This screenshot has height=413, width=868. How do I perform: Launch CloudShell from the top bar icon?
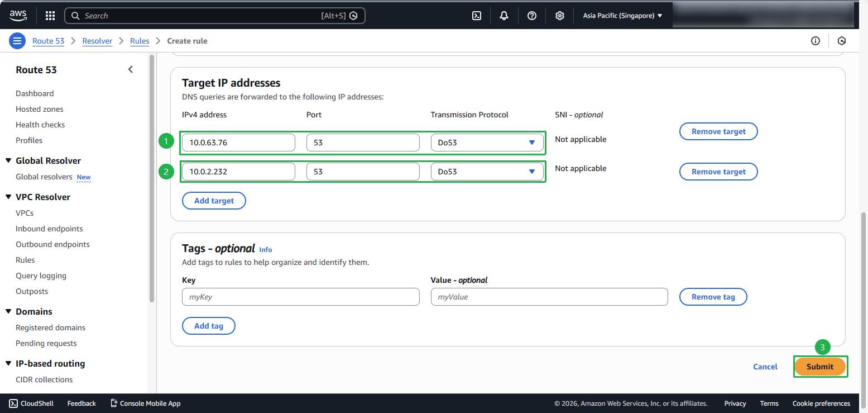pos(477,16)
